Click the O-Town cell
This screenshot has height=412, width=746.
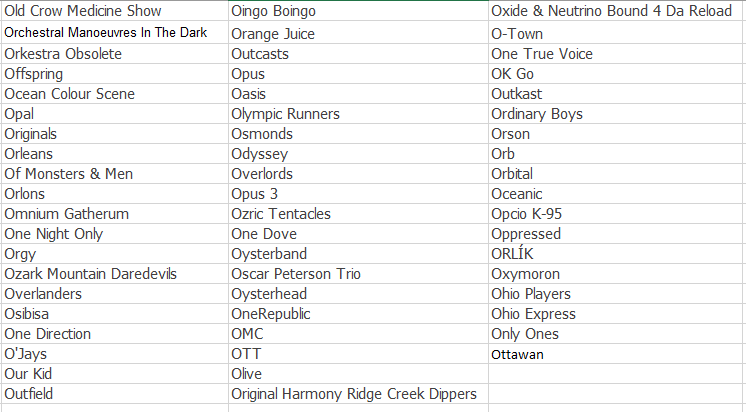pyautogui.click(x=615, y=33)
